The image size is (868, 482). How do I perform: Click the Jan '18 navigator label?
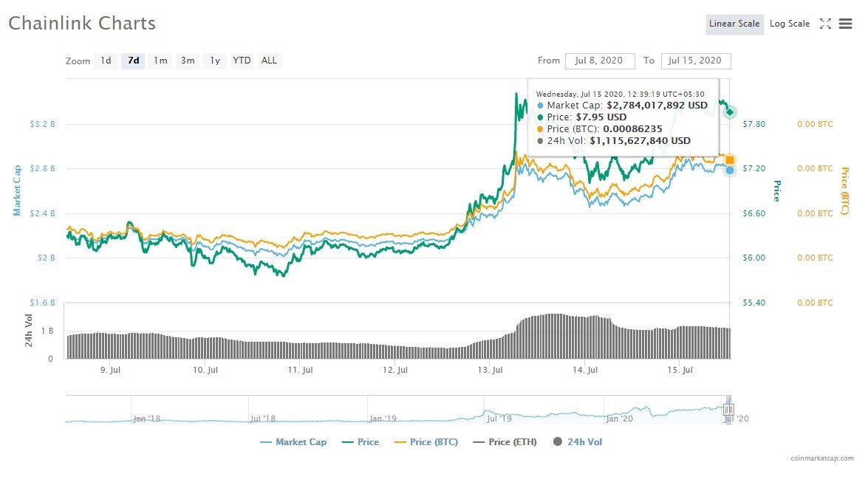coord(147,419)
